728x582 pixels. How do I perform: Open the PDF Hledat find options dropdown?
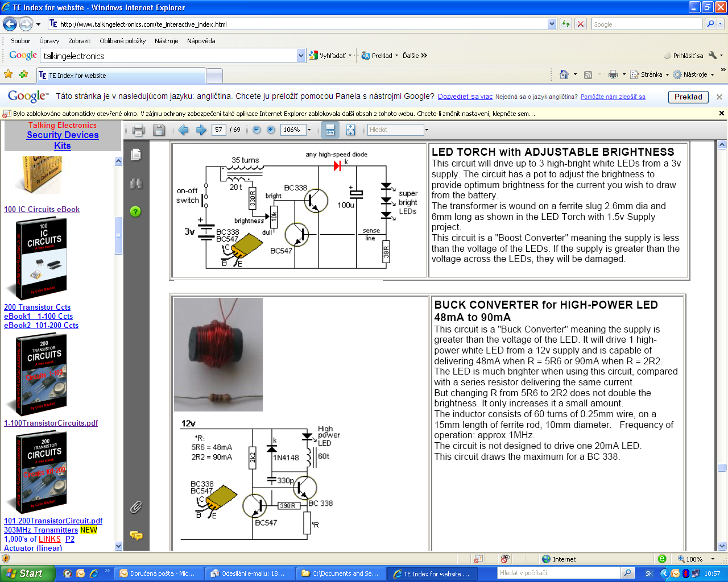tap(427, 130)
